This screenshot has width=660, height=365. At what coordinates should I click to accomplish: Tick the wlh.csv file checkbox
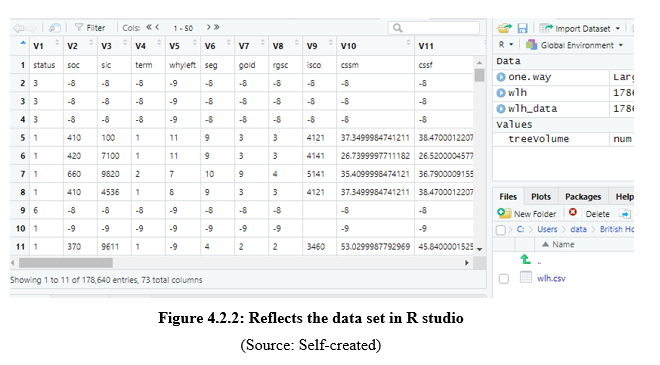tap(503, 279)
